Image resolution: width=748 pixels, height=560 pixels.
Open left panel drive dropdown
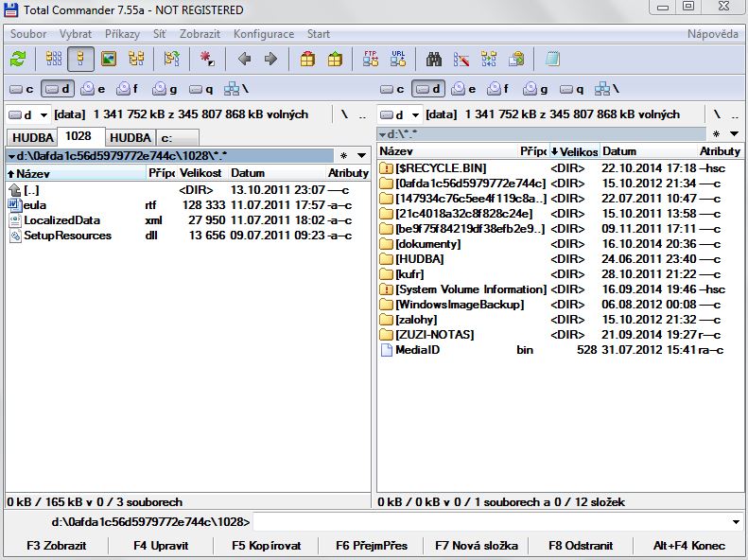(x=28, y=115)
